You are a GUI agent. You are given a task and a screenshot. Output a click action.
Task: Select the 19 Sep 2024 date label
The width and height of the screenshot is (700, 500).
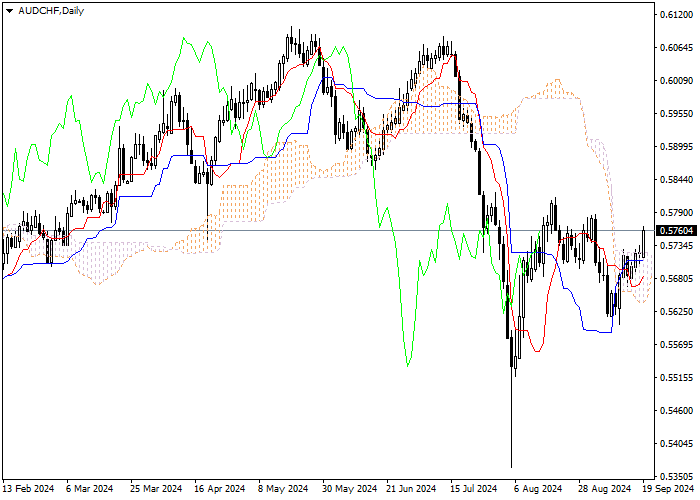[668, 489]
